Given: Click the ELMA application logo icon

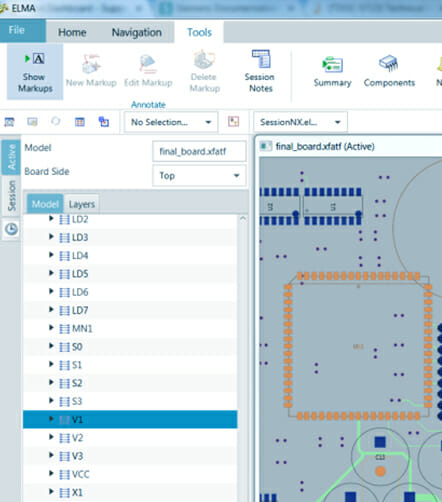Looking at the screenshot, I should coord(4,8).
